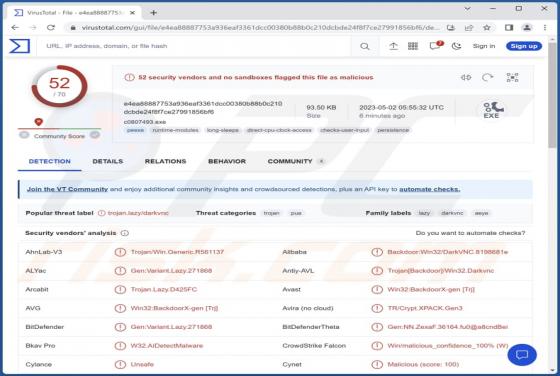
Task: Click the runtime-modules tag
Action: point(175,130)
